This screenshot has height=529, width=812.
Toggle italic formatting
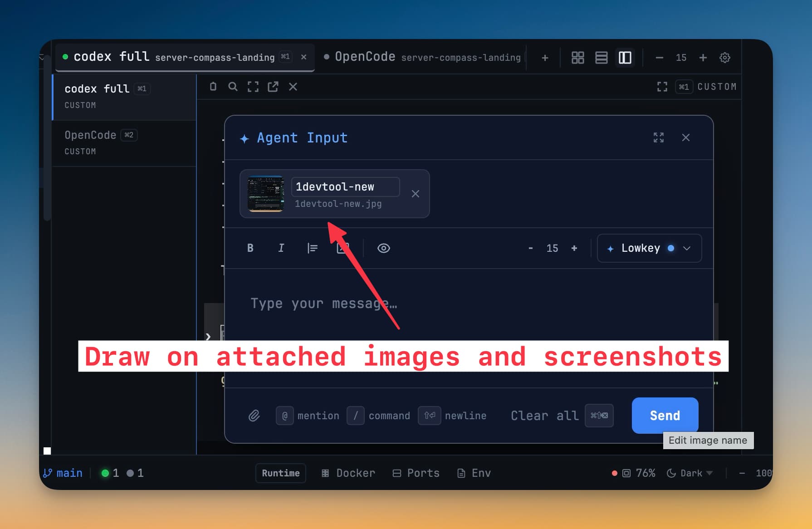[281, 248]
